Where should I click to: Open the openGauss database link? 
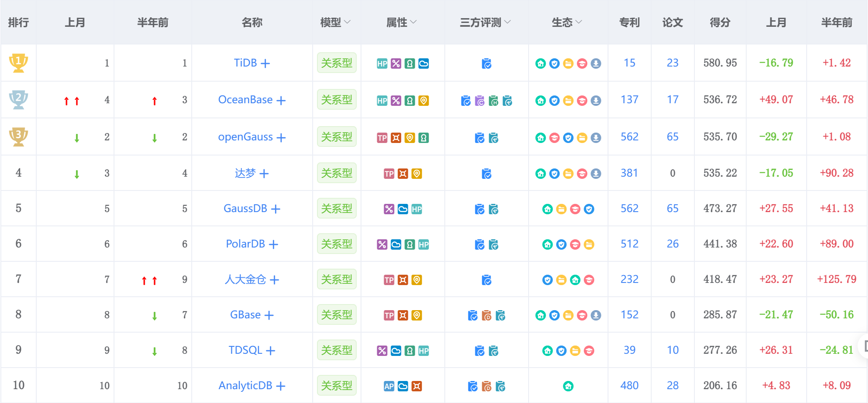coord(245,137)
